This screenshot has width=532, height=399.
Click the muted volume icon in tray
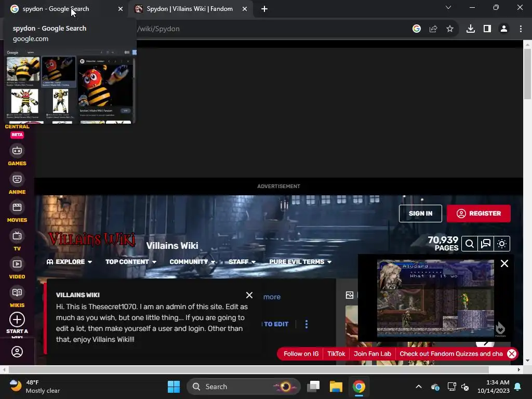[x=465, y=387]
